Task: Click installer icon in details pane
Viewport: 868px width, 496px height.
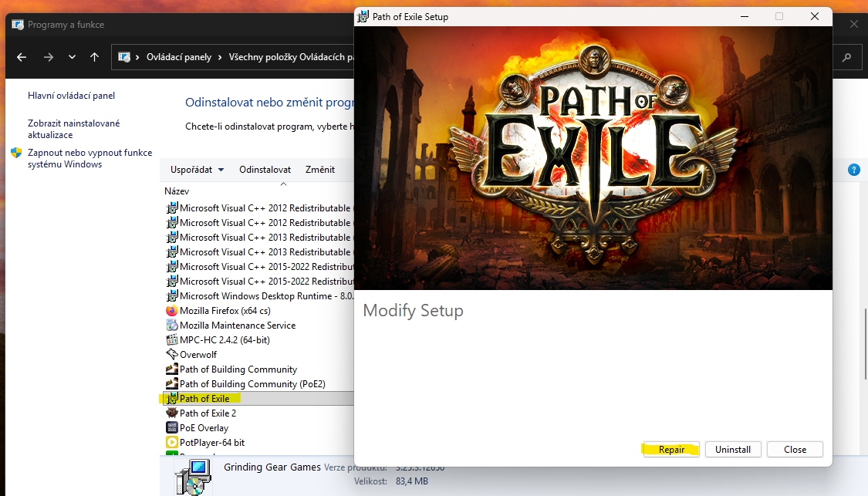Action: click(193, 477)
